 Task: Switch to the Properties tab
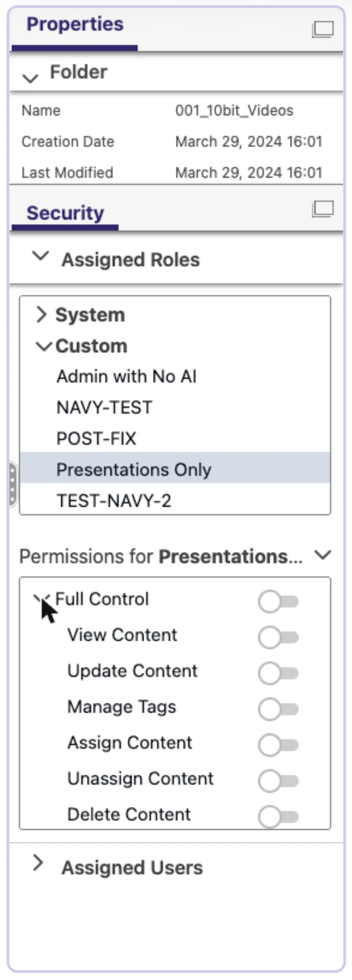click(x=75, y=24)
